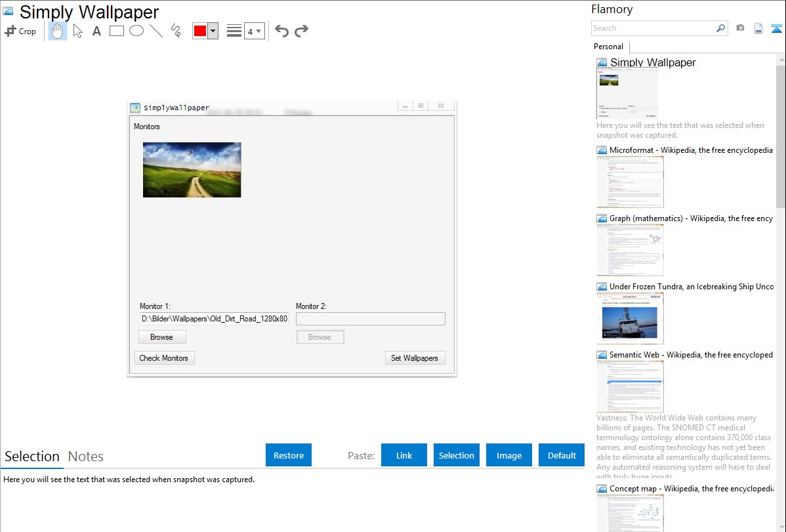Screen dimensions: 786x532
Task: Switch to the Personal tab
Action: tap(609, 47)
